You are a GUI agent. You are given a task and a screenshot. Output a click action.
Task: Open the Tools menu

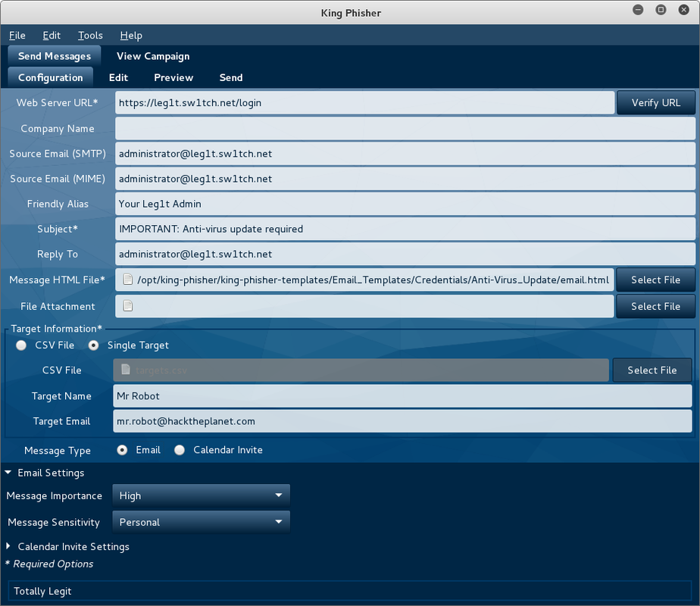click(x=90, y=36)
